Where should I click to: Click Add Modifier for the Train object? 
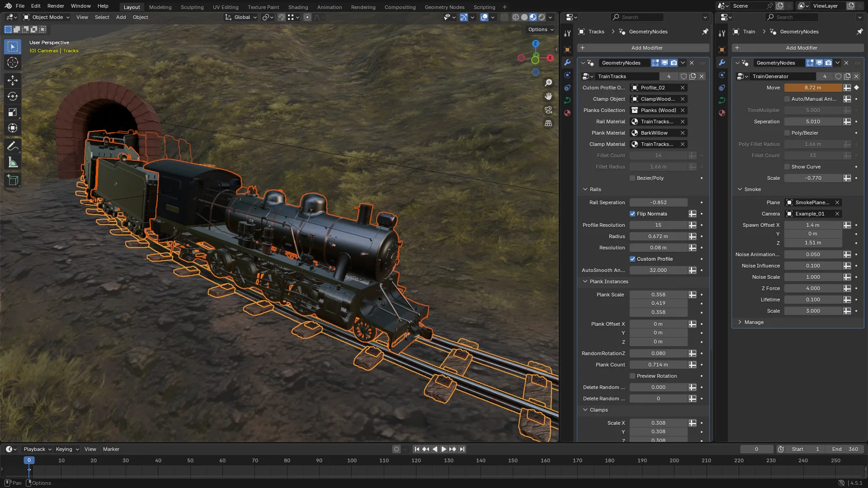click(x=801, y=48)
